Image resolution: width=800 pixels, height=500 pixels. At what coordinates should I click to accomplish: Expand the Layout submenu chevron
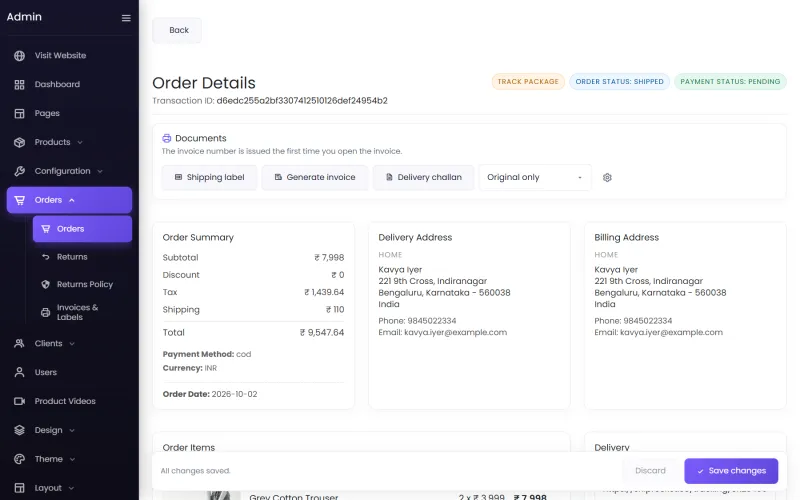pos(71,488)
